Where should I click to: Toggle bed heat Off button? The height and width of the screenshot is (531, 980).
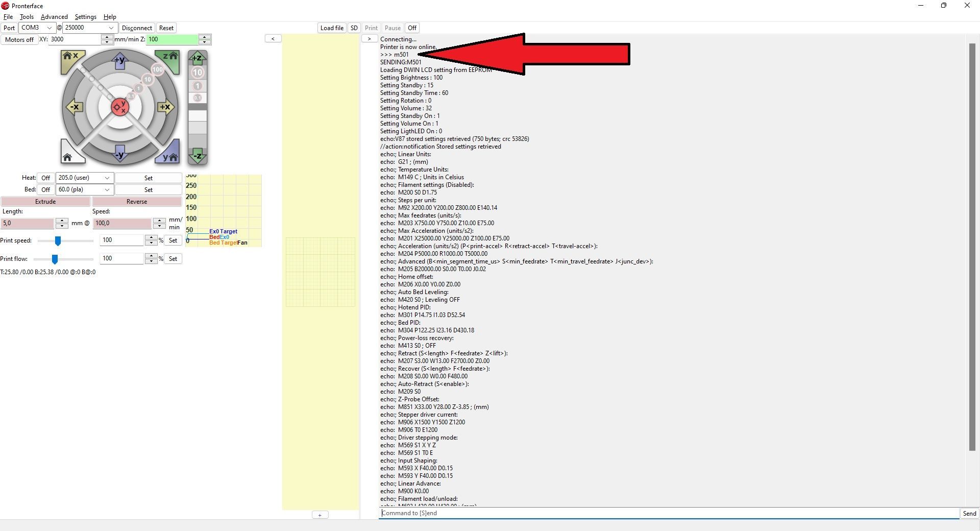46,189
